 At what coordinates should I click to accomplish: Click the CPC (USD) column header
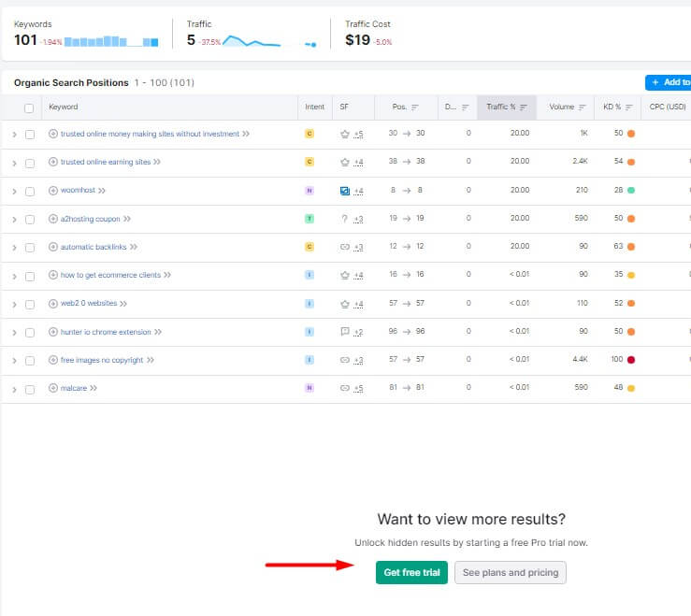tap(668, 107)
